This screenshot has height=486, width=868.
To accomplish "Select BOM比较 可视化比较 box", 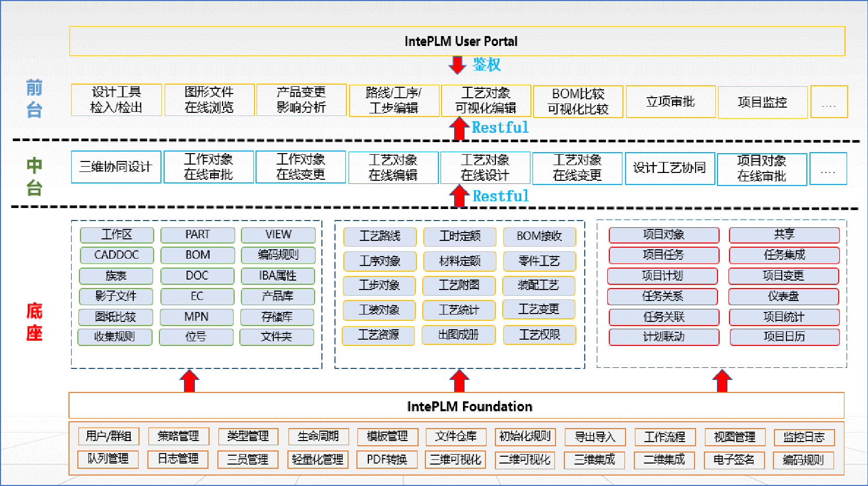I will click(x=578, y=101).
